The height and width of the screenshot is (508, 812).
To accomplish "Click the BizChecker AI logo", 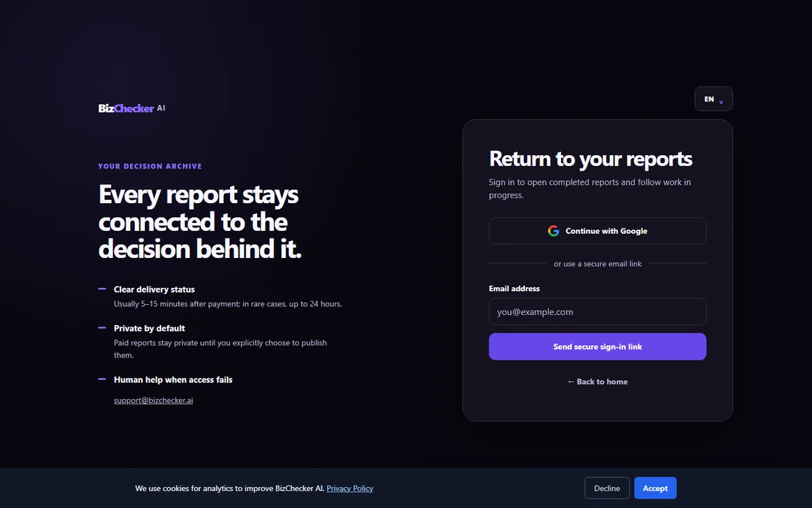I will [132, 108].
